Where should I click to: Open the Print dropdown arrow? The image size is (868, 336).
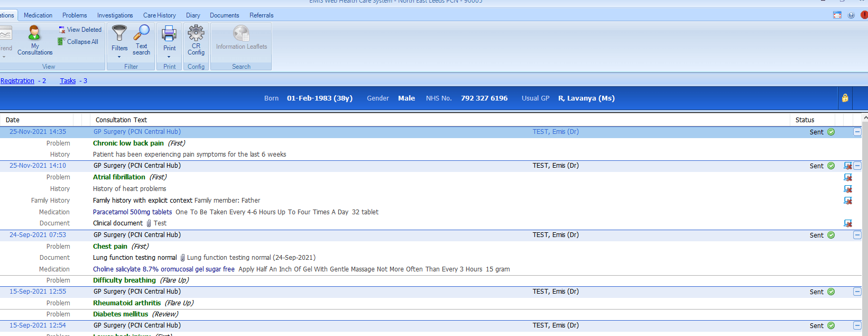(169, 57)
